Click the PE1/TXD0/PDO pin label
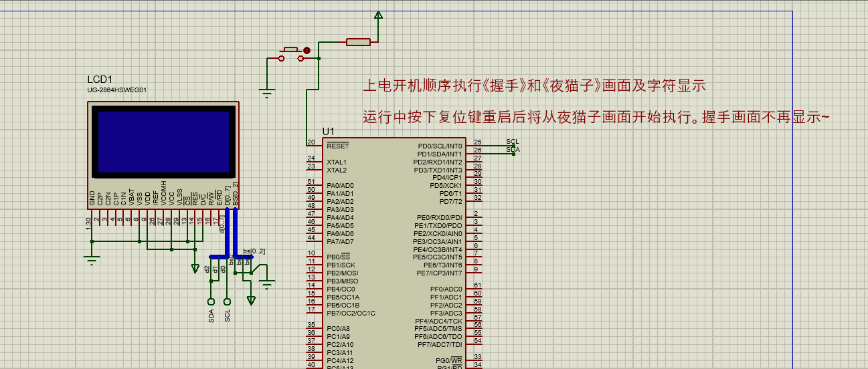The width and height of the screenshot is (868, 369). [x=439, y=225]
